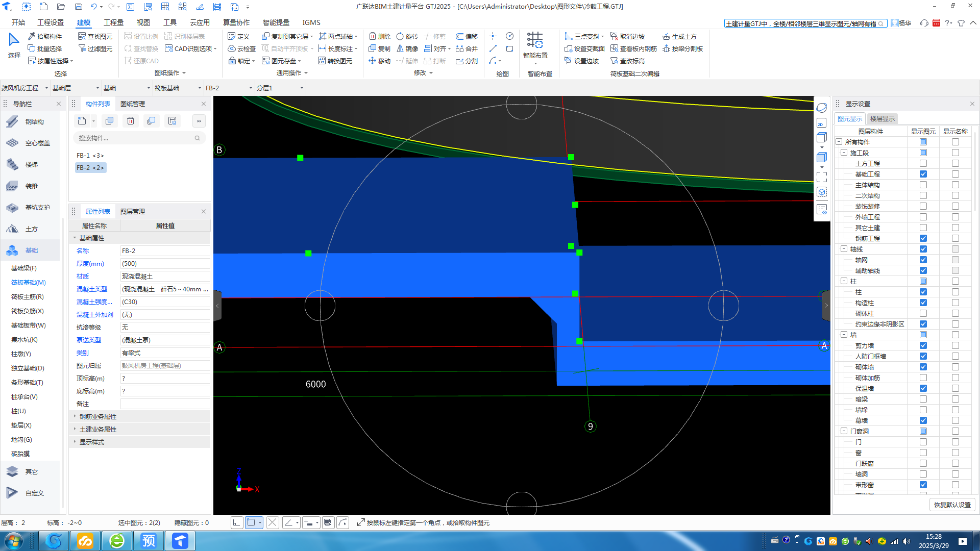Click the 批量选择 batch select tool
This screenshot has width=980, height=551.
[x=45, y=48]
